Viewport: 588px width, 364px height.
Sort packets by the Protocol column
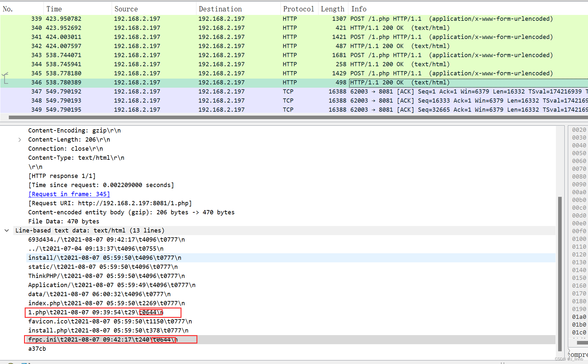point(298,8)
